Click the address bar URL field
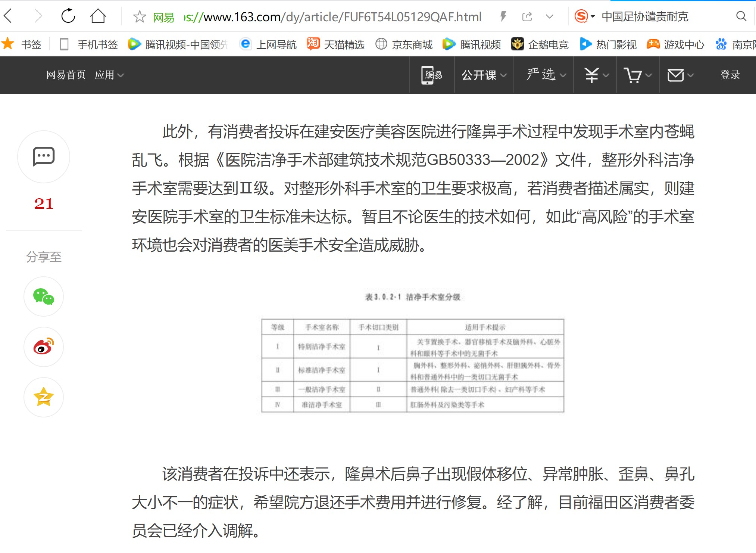756x553 pixels. pos(332,17)
